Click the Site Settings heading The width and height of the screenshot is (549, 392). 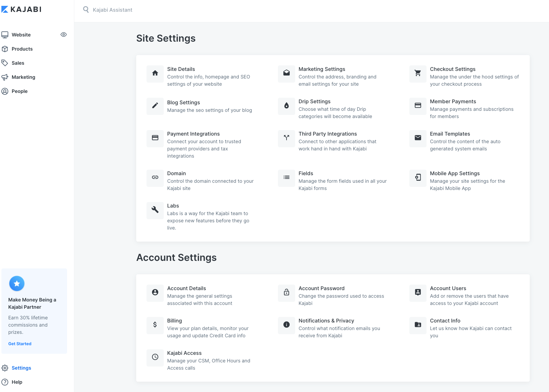point(166,38)
